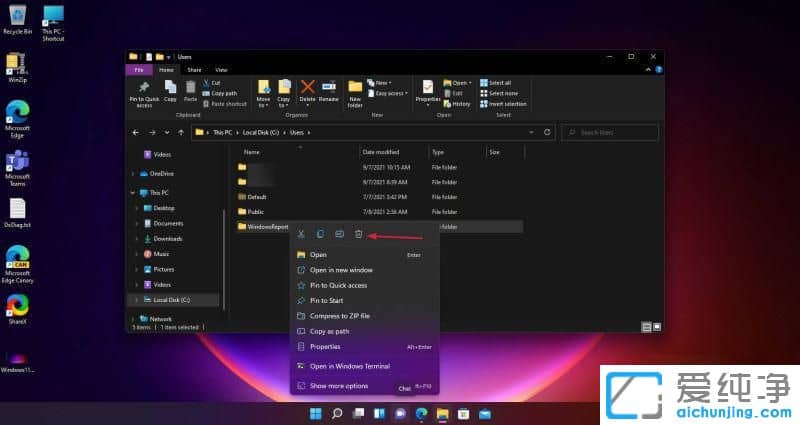Collapse the ribbon with the chevron
The width and height of the screenshot is (800, 425).
[648, 70]
